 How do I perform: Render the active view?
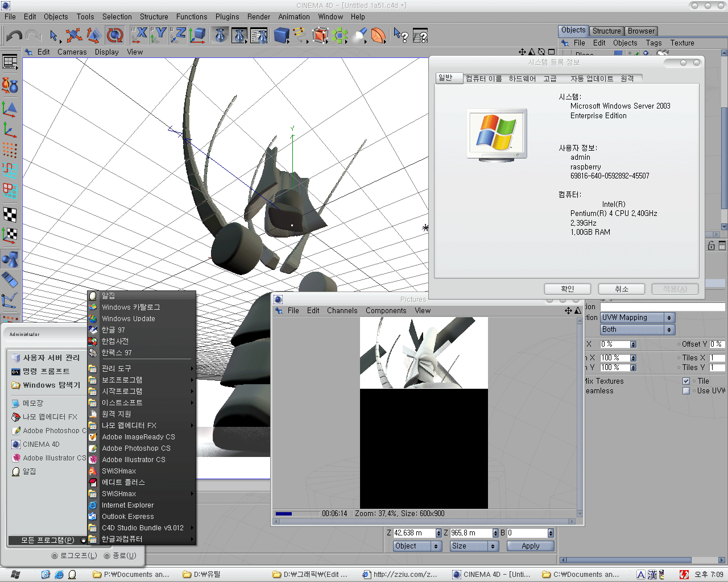[220, 36]
